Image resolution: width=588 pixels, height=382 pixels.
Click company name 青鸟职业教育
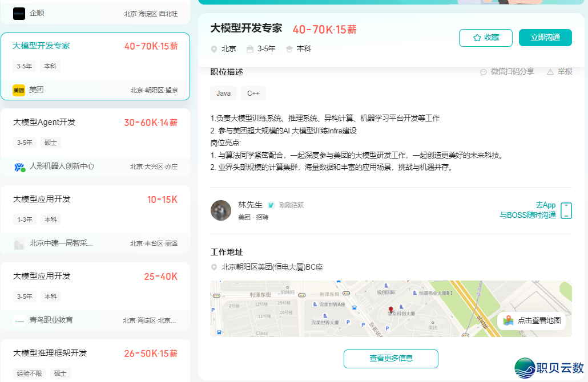click(x=51, y=320)
